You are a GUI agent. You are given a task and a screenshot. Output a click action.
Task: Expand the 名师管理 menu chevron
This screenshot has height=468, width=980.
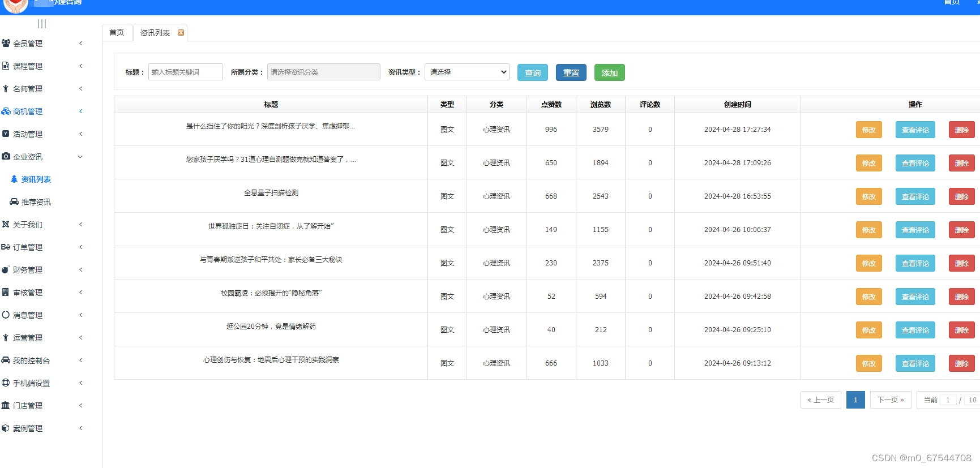(81, 88)
